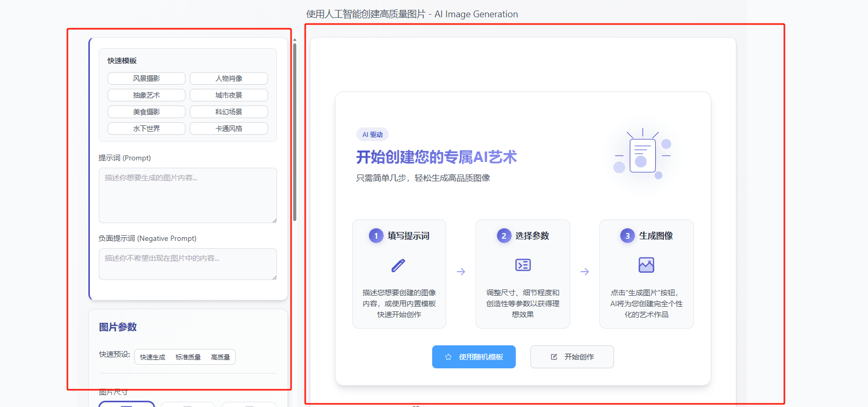Image resolution: width=868 pixels, height=407 pixels.
Task: Apply the 科幻场景 template
Action: (229, 112)
